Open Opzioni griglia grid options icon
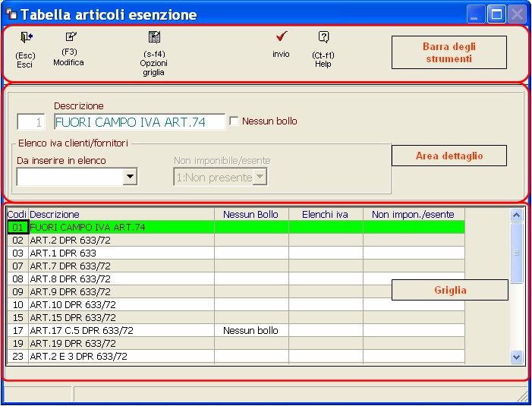532x406 pixels. click(x=154, y=37)
